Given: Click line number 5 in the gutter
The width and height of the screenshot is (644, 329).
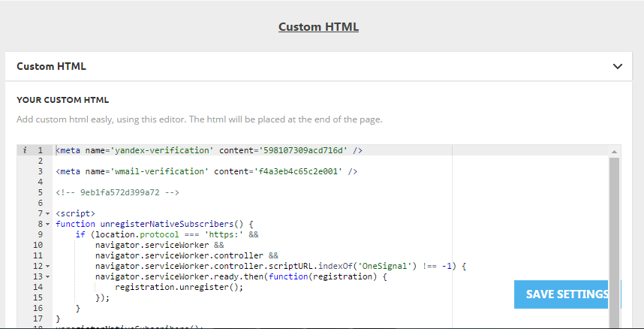Looking at the screenshot, I should (40, 192).
